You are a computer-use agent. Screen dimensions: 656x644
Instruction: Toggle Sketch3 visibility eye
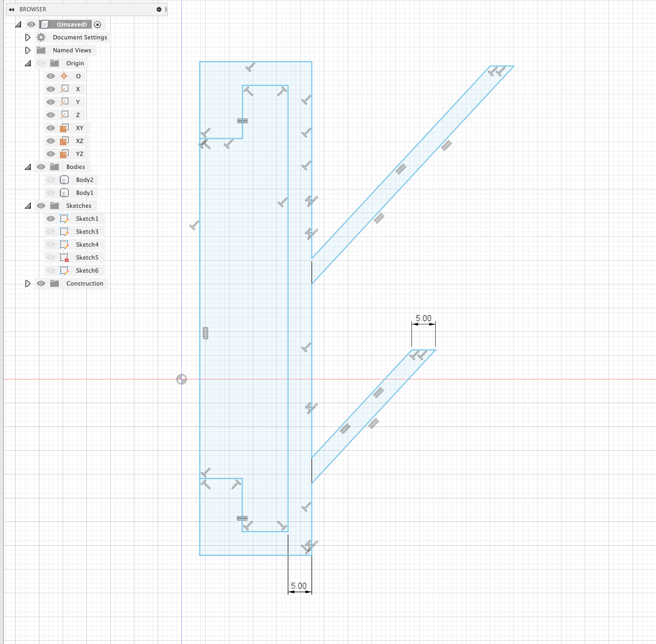pos(50,232)
